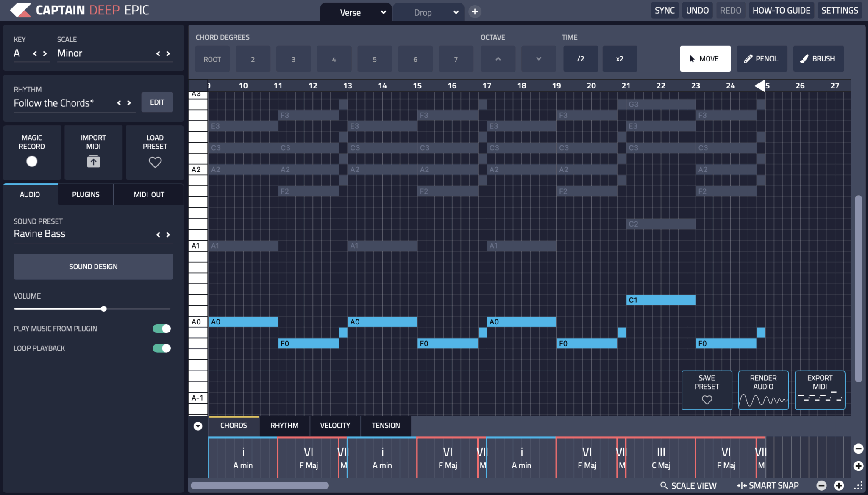This screenshot has width=868, height=495.
Task: Select next sound preset arrow
Action: 168,235
